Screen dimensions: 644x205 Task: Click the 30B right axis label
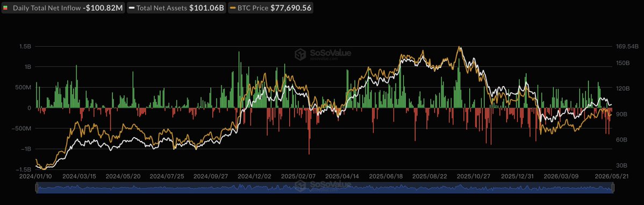tap(622, 166)
